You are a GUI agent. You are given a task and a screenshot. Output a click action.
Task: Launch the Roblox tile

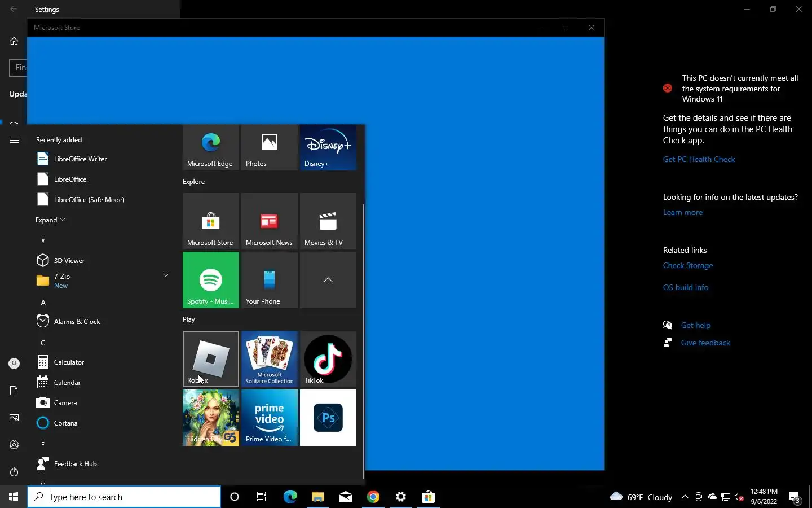pos(211,359)
